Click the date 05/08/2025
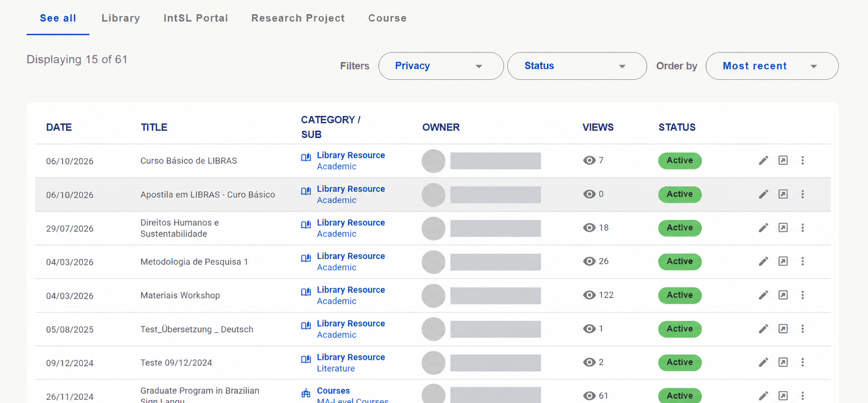Viewport: 868px width, 403px height. pyautogui.click(x=70, y=329)
